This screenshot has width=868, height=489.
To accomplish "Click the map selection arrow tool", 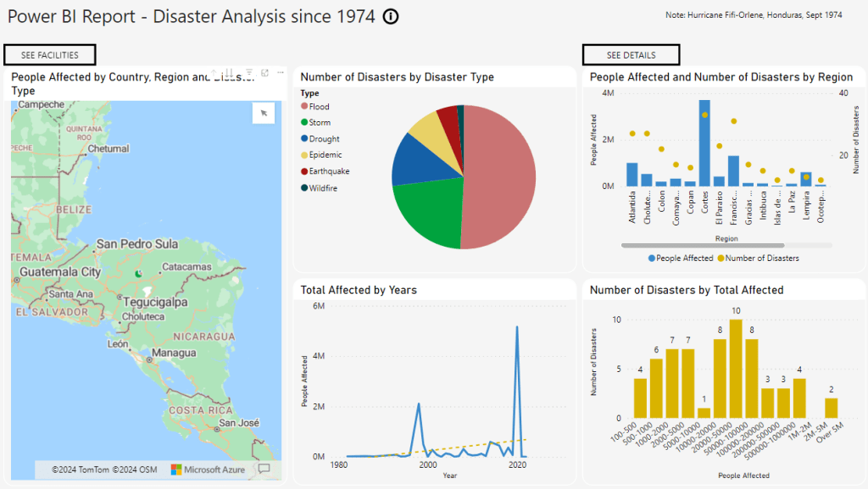I will pos(264,113).
